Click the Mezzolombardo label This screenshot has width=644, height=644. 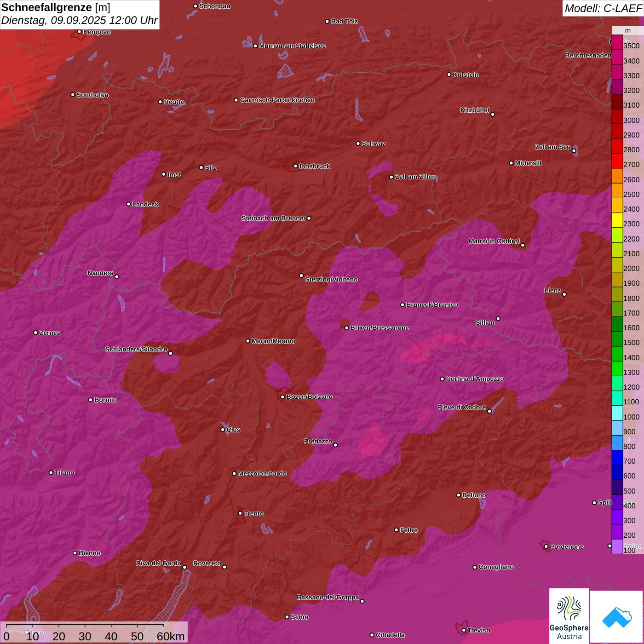point(262,473)
